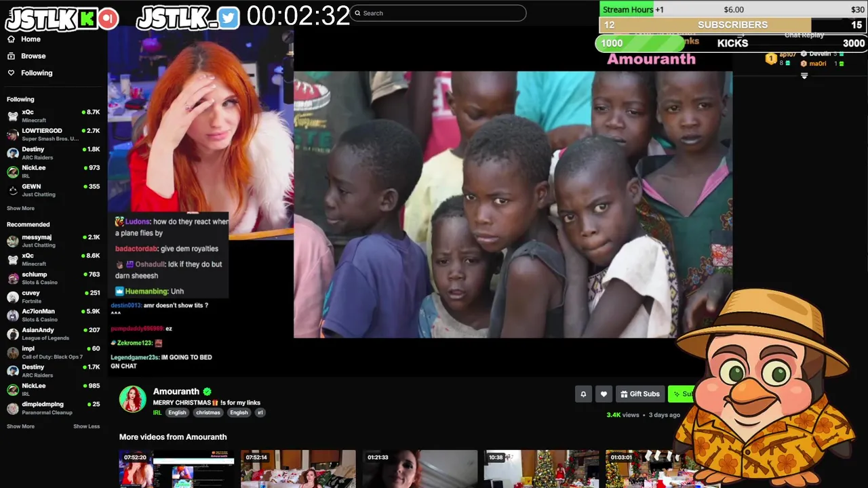Open xQc's avatar showing 8.7K viewers
The width and height of the screenshot is (868, 488).
coord(12,116)
